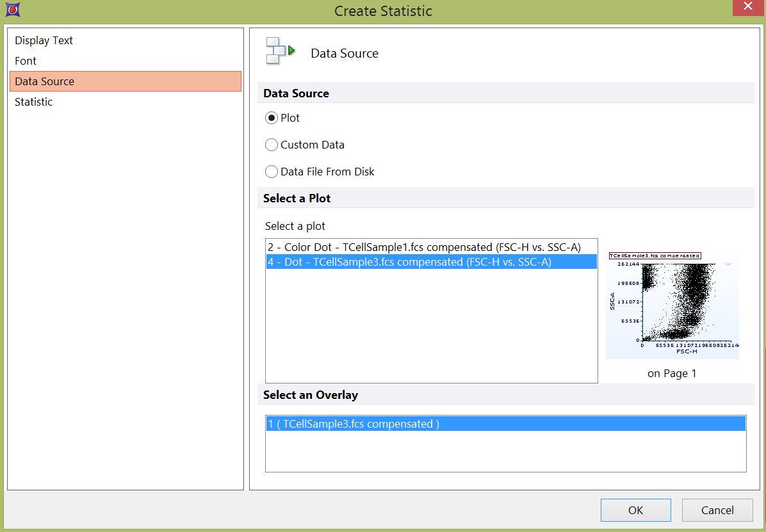
Task: Close the Create Statistic dialog
Action: click(746, 6)
